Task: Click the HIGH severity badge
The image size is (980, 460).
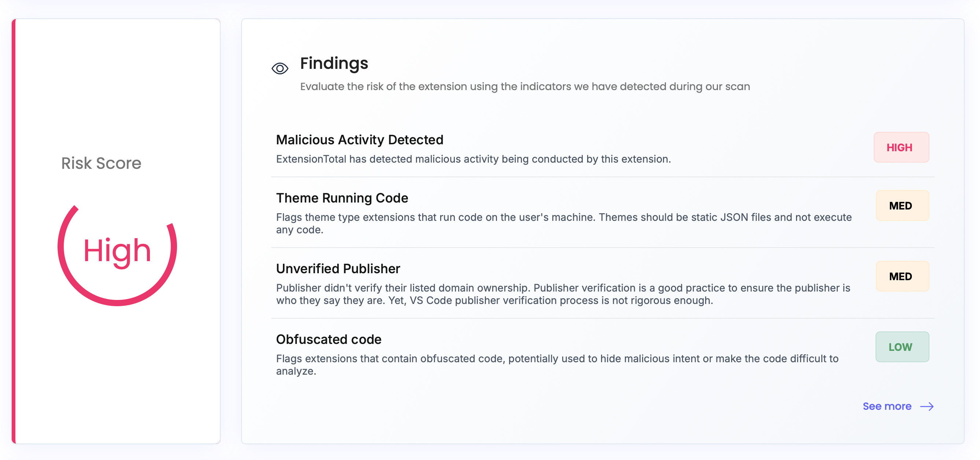Action: [x=901, y=148]
